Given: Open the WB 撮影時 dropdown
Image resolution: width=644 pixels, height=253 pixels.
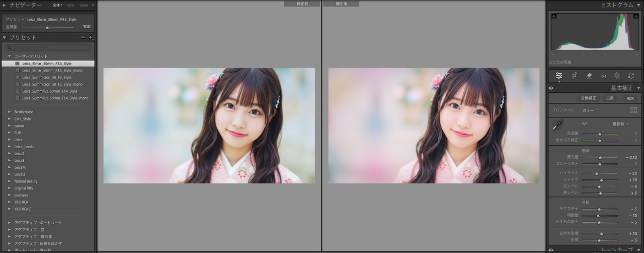Looking at the screenshot, I should [620, 124].
